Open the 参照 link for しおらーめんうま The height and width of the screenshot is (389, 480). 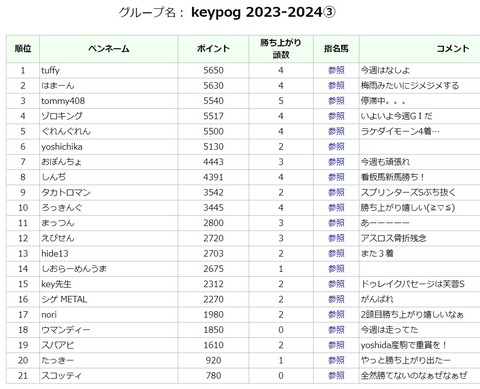[x=336, y=269]
